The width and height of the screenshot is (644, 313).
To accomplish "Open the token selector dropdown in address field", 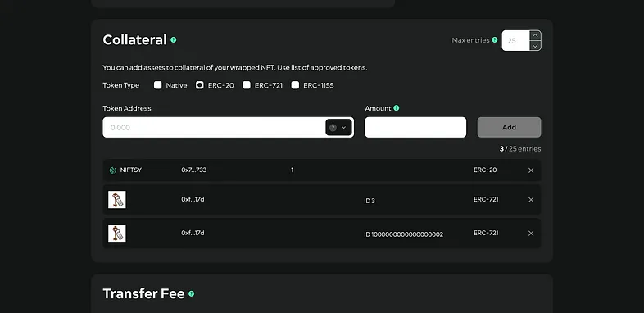I will (339, 127).
